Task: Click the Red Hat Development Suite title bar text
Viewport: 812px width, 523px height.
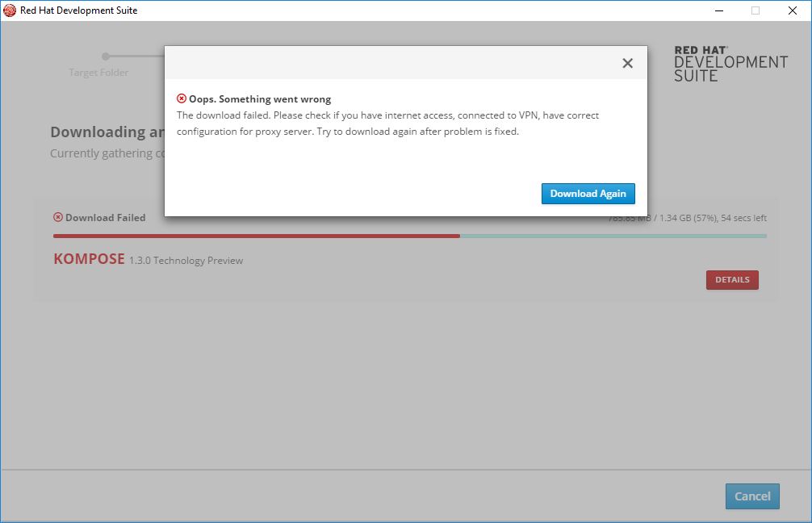Action: click(x=77, y=10)
